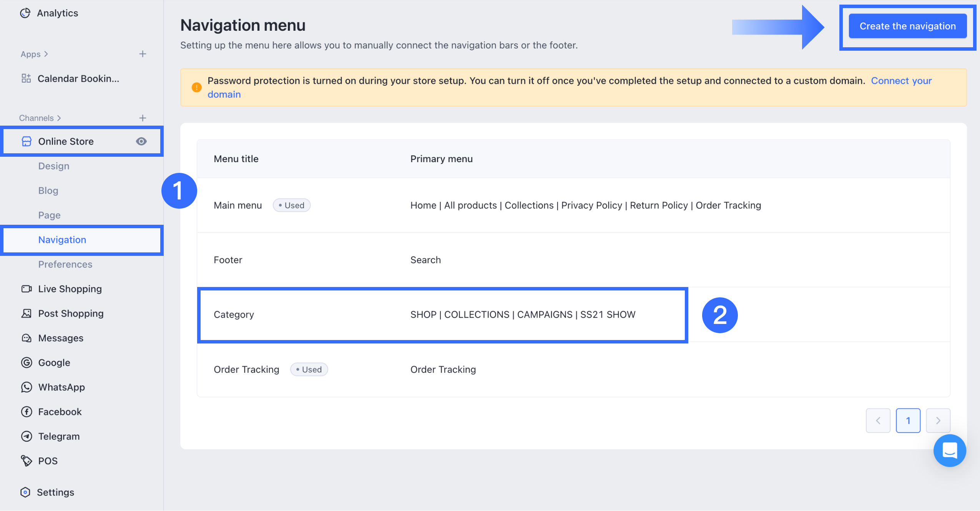Screen dimensions: 980x511
Task: Open the Calendar Booking app icon
Action: click(26, 78)
